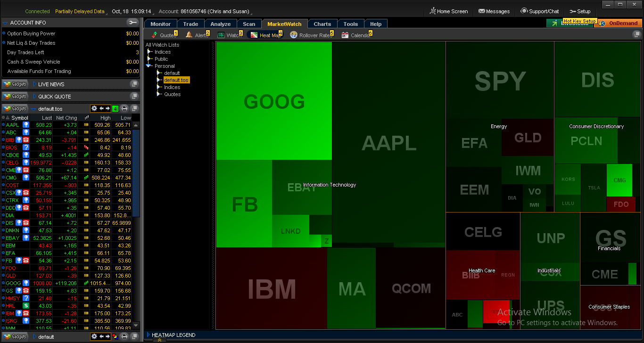644x343 pixels.
Task: Open the Setup menu
Action: coord(580,11)
